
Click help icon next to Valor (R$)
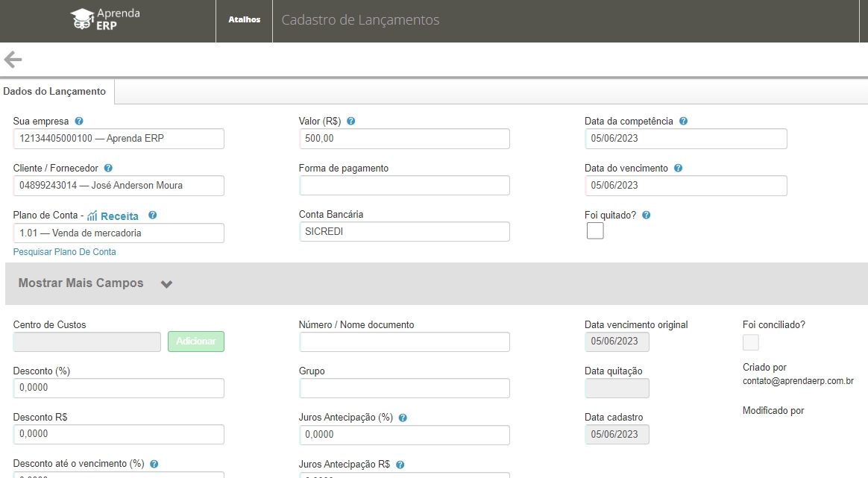351,121
